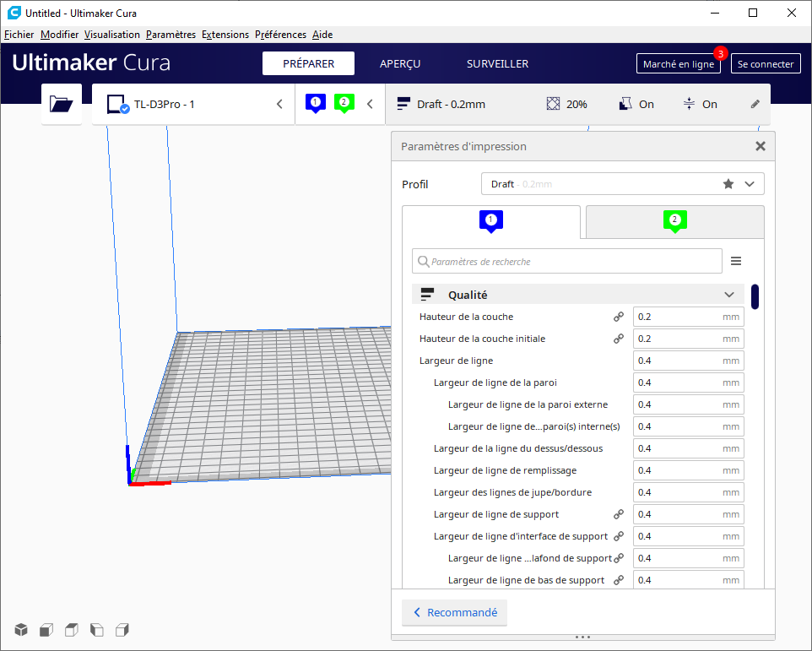Edit Largeur de ligne de remplissage value

click(688, 470)
